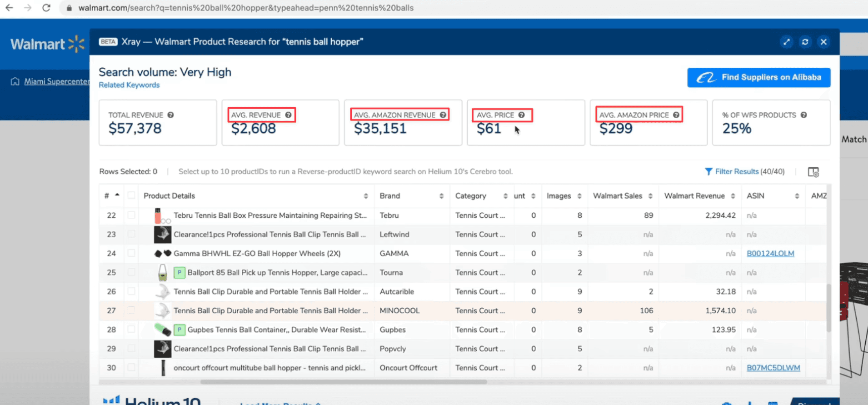Select row 22 checkbox
Image resolution: width=868 pixels, height=405 pixels.
pos(131,215)
